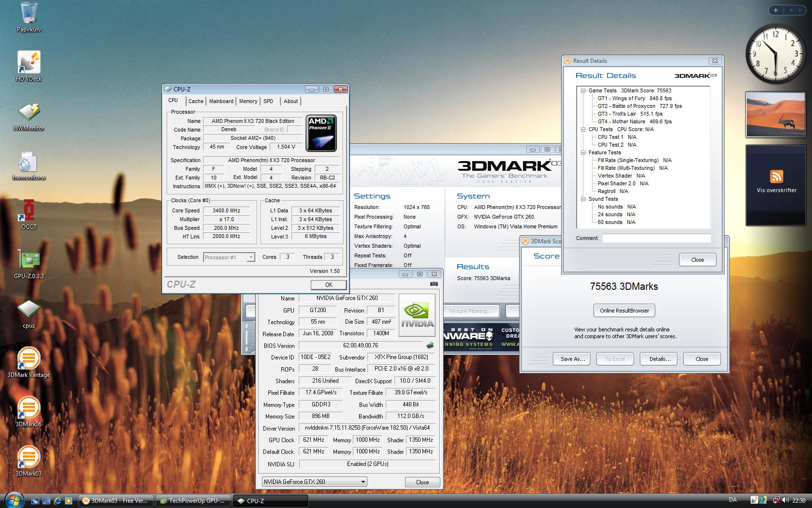Image resolution: width=812 pixels, height=508 pixels.
Task: Collapse the Feature Tests tree node
Action: 583,152
